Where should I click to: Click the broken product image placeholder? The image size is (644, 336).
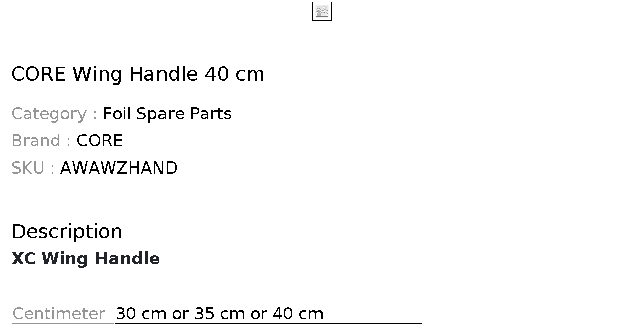point(322,11)
